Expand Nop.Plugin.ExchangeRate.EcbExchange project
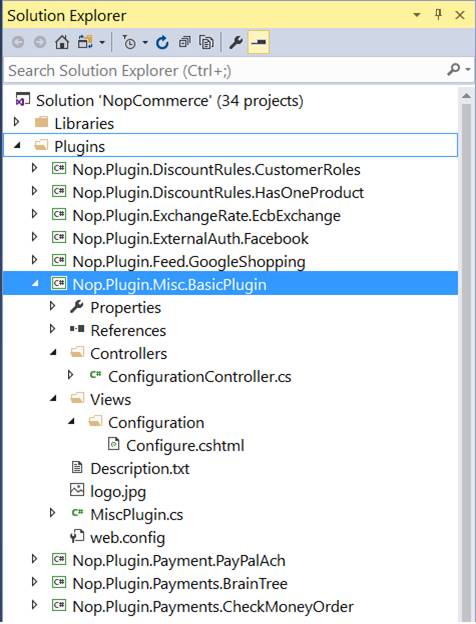Image resolution: width=476 pixels, height=624 pixels. point(35,214)
